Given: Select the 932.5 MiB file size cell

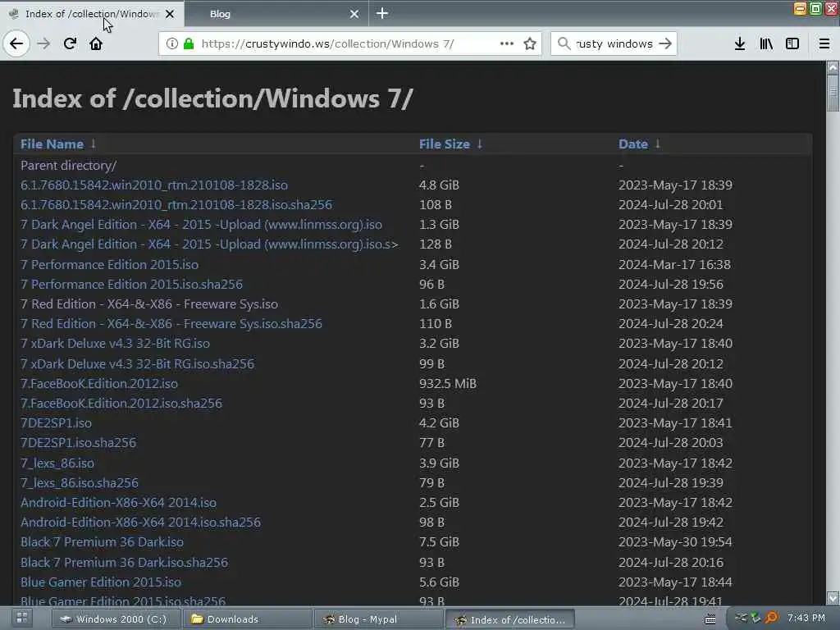Looking at the screenshot, I should coord(448,384).
